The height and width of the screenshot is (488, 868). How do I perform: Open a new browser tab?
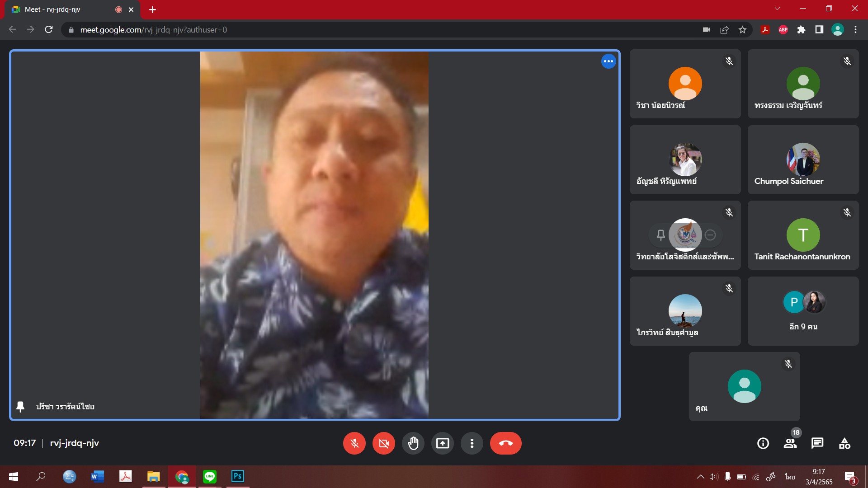pos(152,9)
